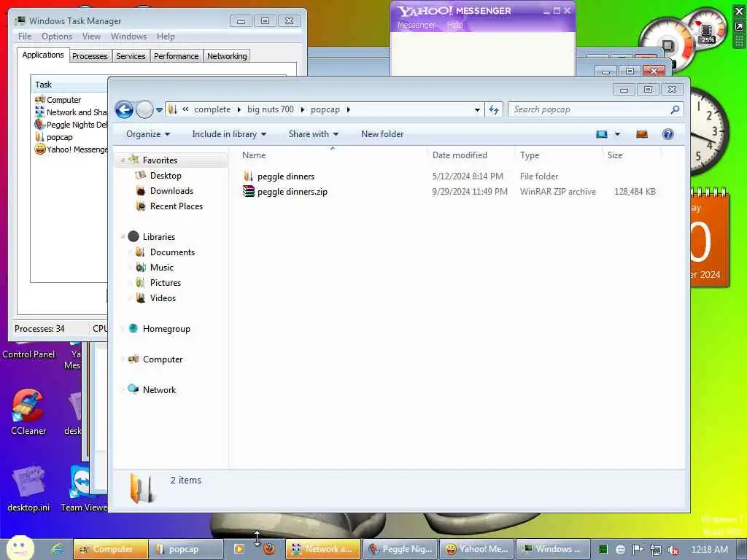This screenshot has height=560, width=747.
Task: Open CCleaner desktop shortcut
Action: coord(28,413)
